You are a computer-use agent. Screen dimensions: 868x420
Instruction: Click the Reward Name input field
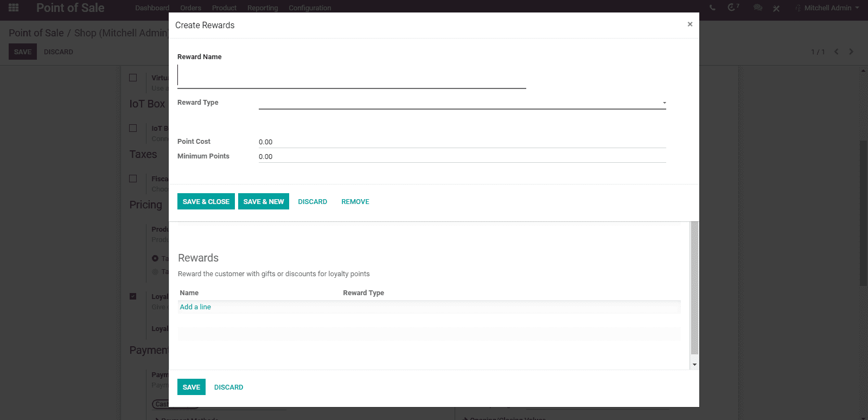(x=352, y=76)
